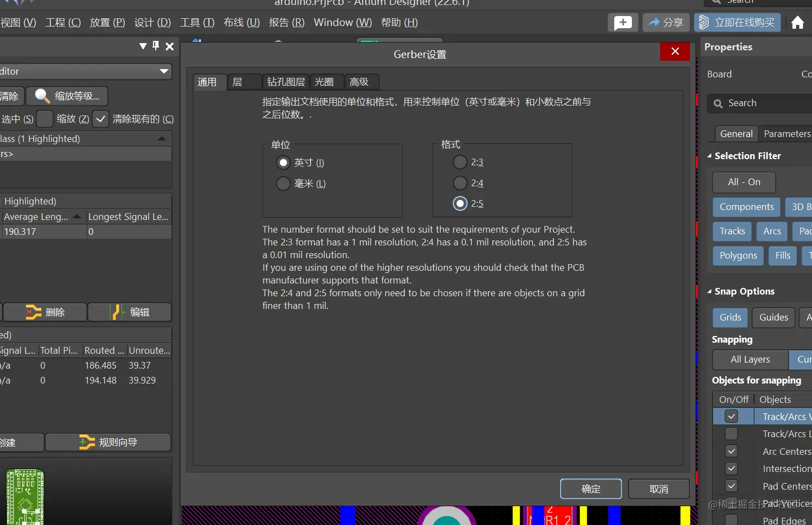Click the zoom level (缩放等级) button
This screenshot has height=525, width=812.
pyautogui.click(x=67, y=96)
